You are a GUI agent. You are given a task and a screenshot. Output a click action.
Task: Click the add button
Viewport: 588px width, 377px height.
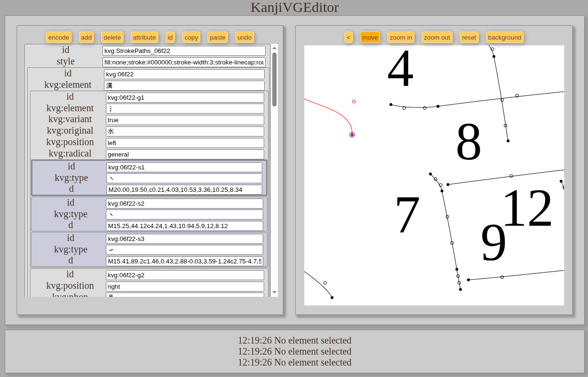(86, 37)
